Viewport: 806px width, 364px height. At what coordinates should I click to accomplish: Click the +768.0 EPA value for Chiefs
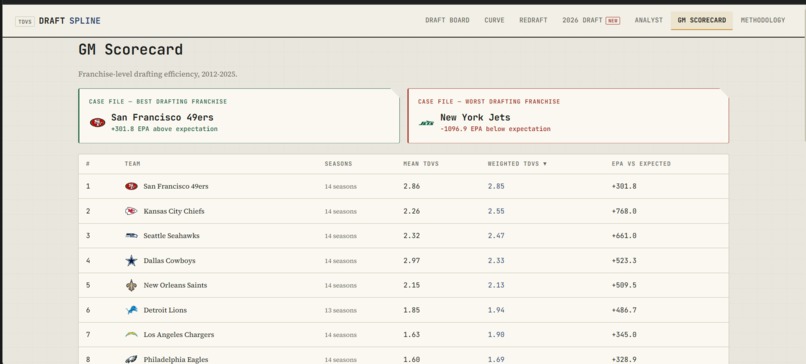click(x=624, y=211)
